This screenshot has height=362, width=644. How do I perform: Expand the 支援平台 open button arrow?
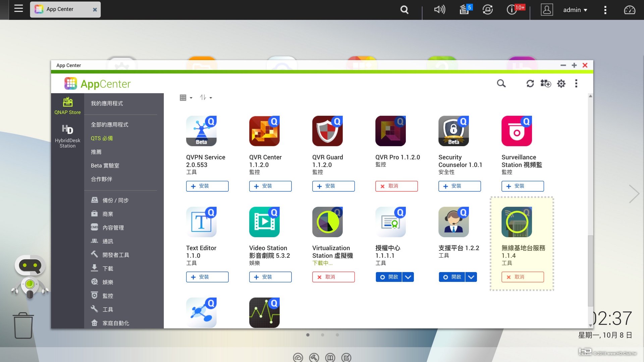coord(471,277)
